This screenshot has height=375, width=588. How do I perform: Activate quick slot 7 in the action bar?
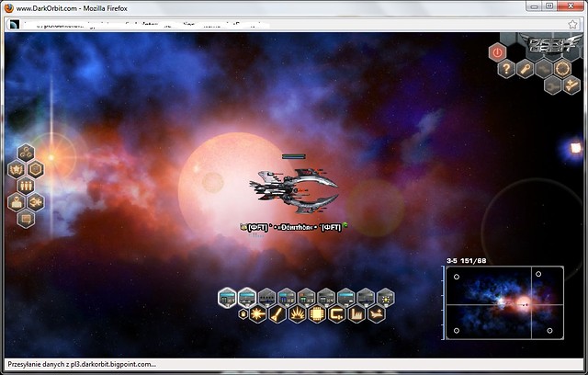pyautogui.click(x=346, y=298)
